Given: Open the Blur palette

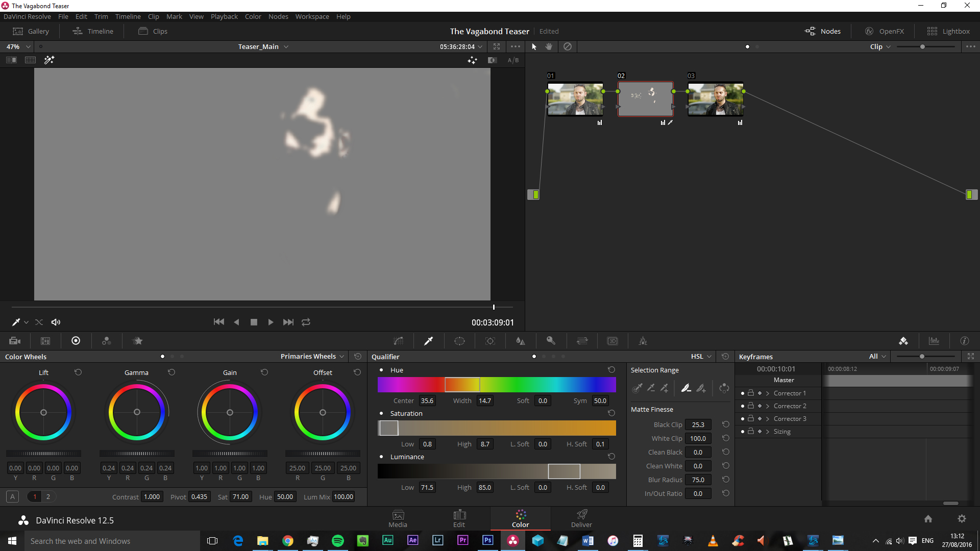Looking at the screenshot, I should (520, 341).
